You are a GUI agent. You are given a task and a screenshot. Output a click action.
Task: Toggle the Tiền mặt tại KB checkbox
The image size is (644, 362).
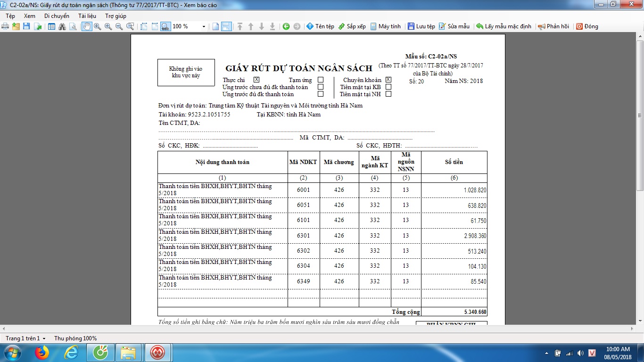coord(388,87)
